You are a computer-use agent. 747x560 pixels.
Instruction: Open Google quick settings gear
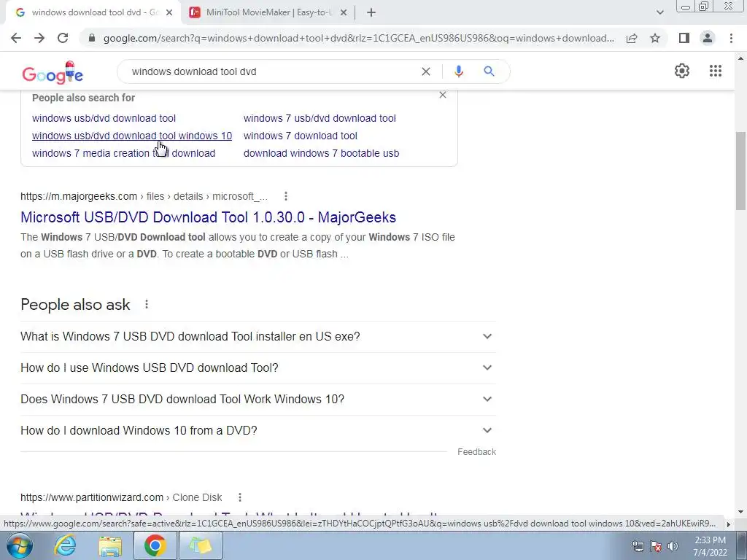pos(682,71)
